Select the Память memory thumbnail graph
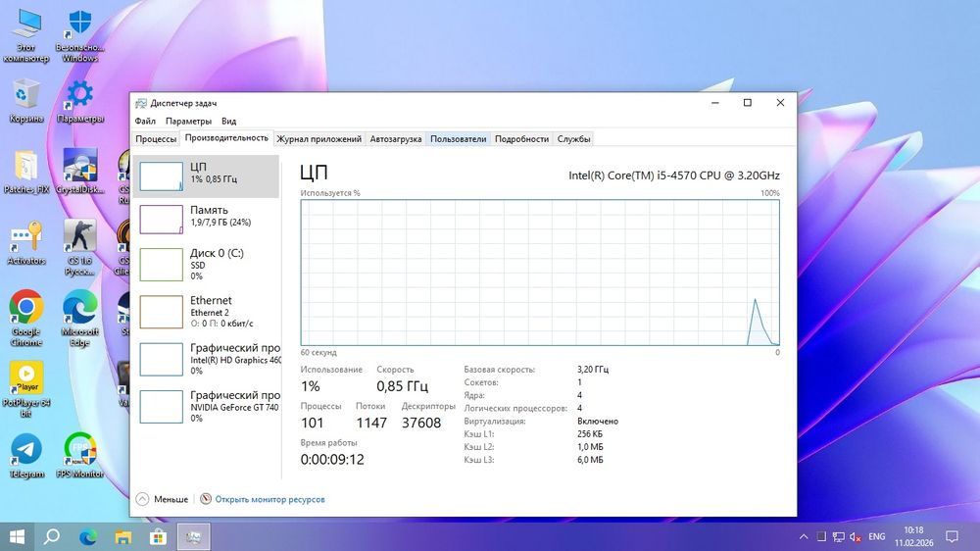 [x=162, y=220]
